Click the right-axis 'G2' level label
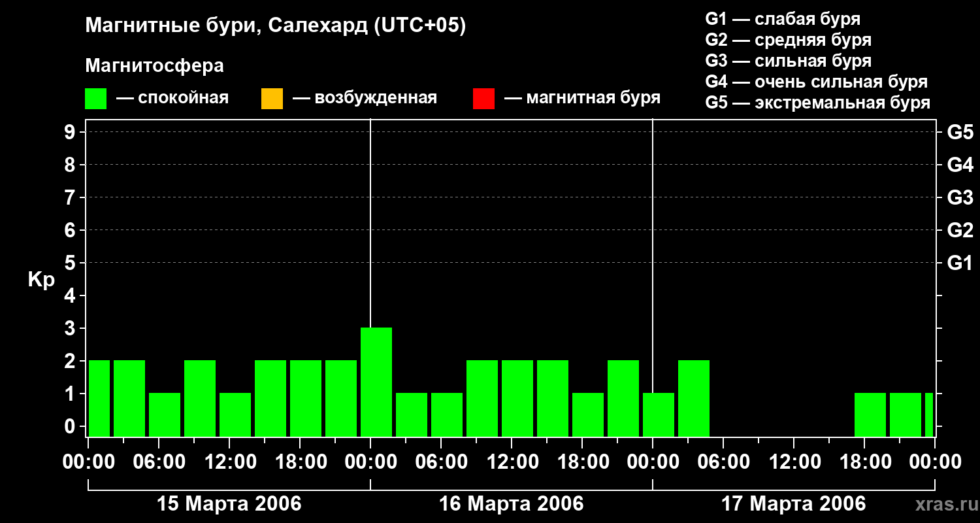The width and height of the screenshot is (980, 523). (x=960, y=230)
